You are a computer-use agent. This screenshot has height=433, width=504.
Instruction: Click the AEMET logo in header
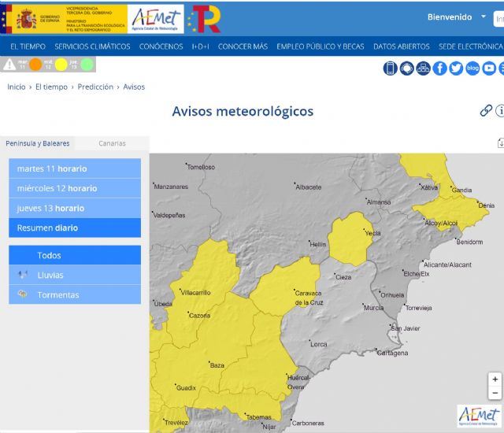(156, 18)
